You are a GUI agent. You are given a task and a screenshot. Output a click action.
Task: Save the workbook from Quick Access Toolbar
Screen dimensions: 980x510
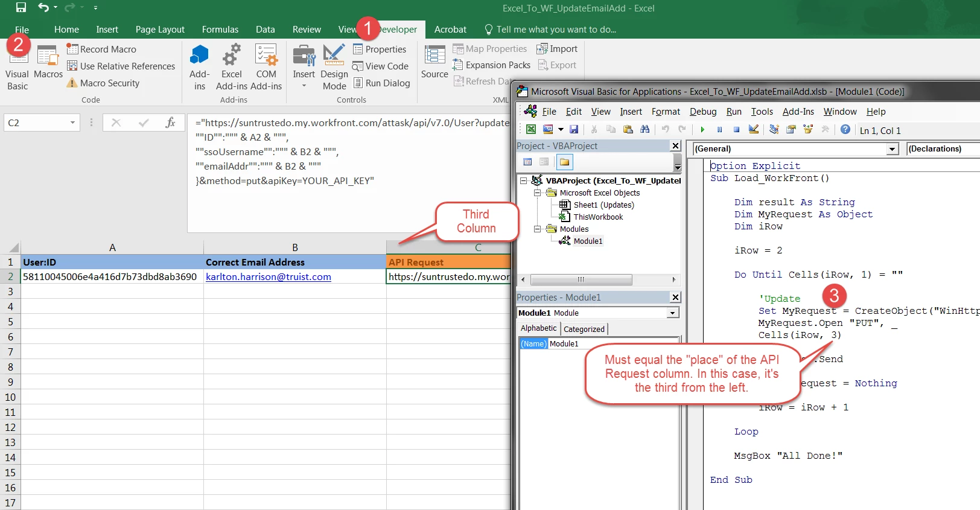point(21,8)
